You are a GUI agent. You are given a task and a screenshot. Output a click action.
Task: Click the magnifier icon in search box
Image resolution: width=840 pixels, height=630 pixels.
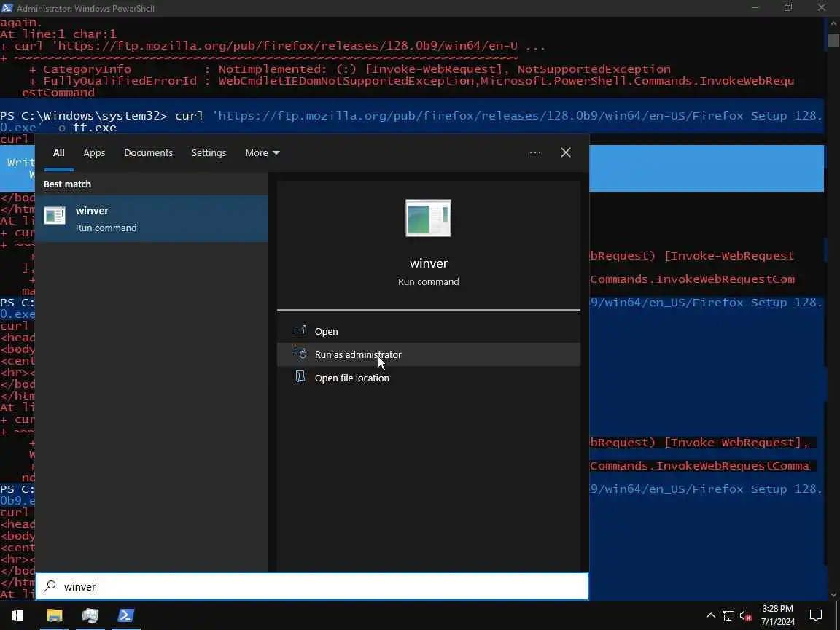click(x=50, y=586)
